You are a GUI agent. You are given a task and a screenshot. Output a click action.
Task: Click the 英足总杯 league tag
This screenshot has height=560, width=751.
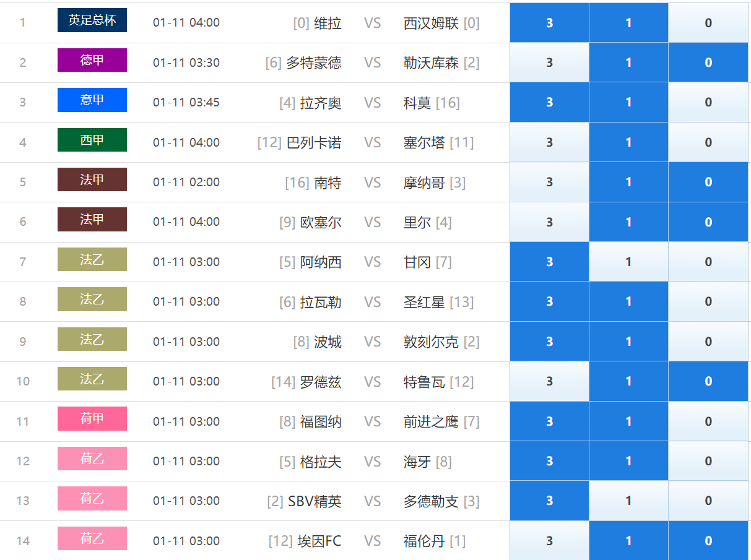point(92,20)
